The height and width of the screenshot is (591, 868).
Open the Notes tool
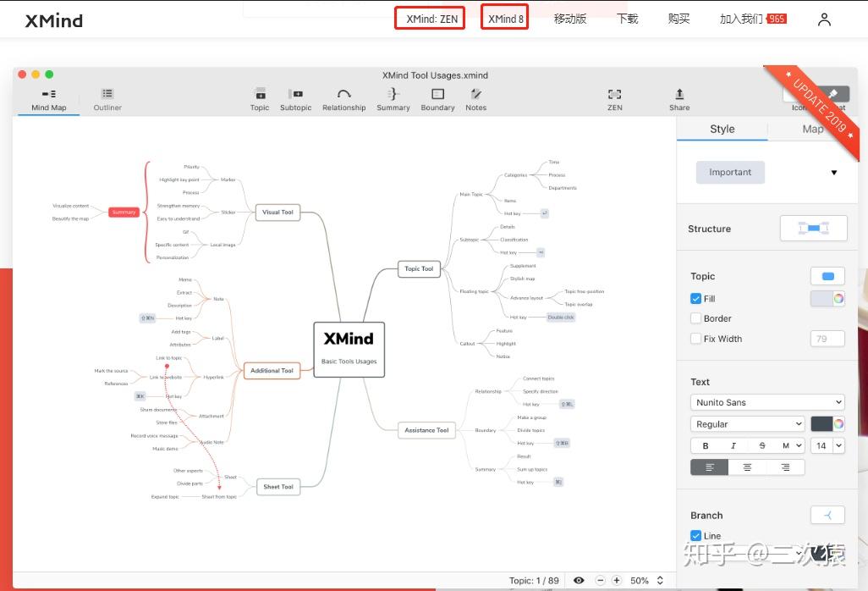[475, 100]
